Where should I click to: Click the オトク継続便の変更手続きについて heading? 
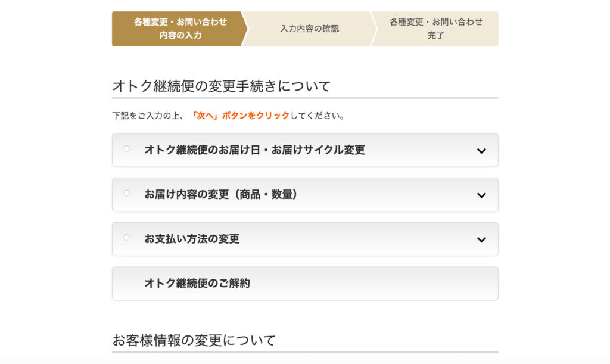(222, 86)
